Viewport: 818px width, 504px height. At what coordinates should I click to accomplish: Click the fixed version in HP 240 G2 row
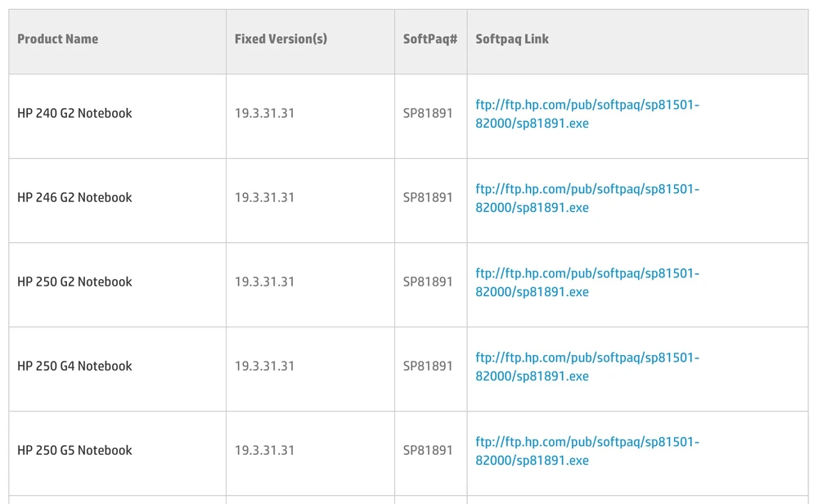pyautogui.click(x=264, y=114)
